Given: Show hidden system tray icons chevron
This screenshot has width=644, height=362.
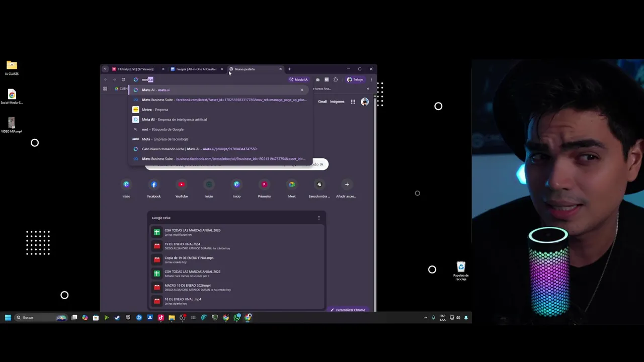Looking at the screenshot, I should tap(426, 317).
